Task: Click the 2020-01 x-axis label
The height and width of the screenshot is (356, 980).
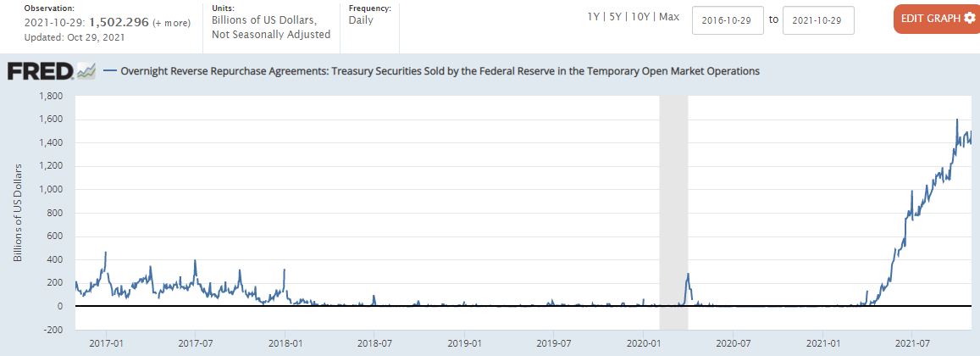Action: tap(643, 344)
